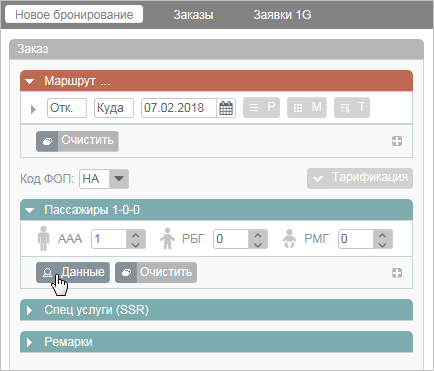The image size is (434, 371).
Task: Click the Код ФОП: label
Action: (47, 179)
